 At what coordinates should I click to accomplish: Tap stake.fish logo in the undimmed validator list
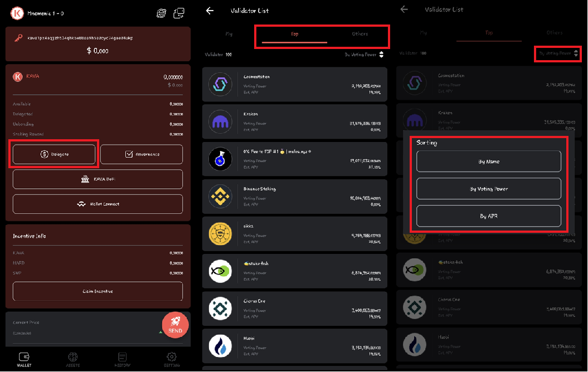[220, 271]
